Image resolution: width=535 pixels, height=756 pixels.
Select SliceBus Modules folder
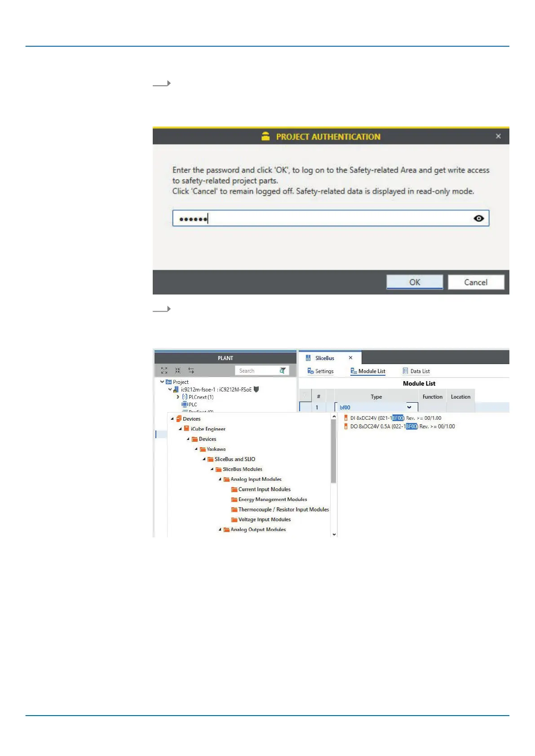(243, 469)
